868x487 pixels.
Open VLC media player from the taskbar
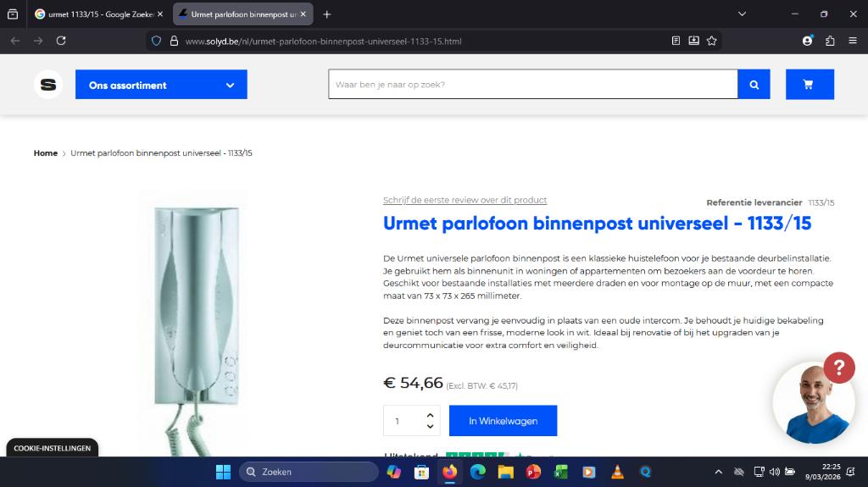pyautogui.click(x=617, y=472)
